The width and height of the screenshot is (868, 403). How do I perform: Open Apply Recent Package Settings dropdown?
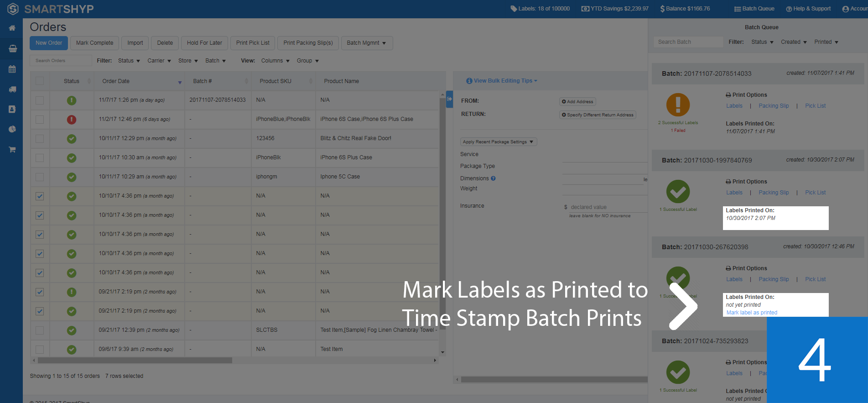tap(498, 142)
